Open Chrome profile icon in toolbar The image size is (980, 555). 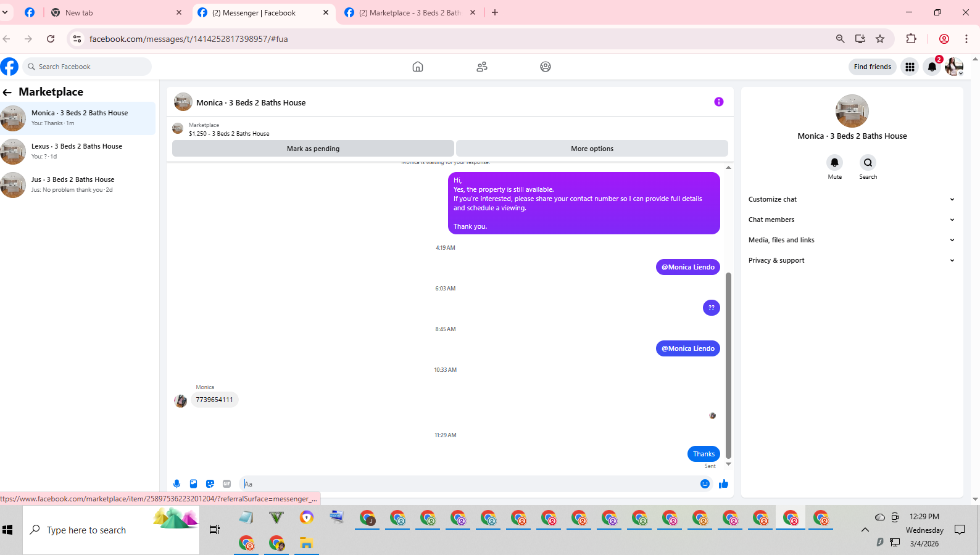[944, 39]
